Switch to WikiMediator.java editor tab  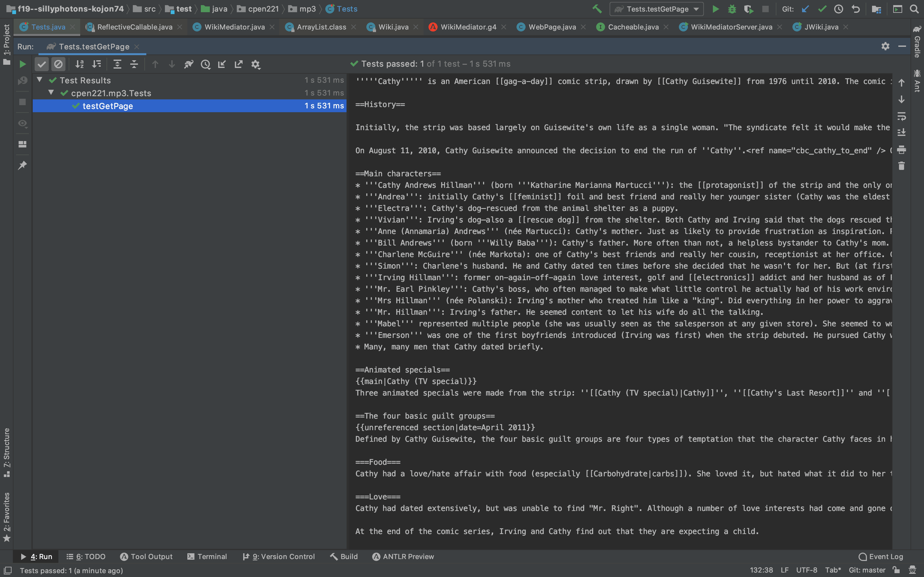[234, 27]
